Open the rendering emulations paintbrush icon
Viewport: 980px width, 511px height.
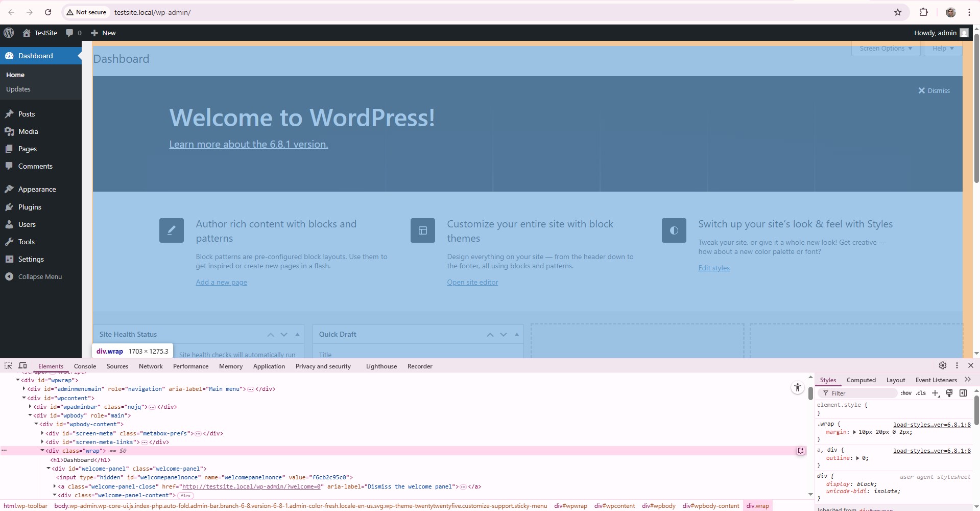[949, 393]
